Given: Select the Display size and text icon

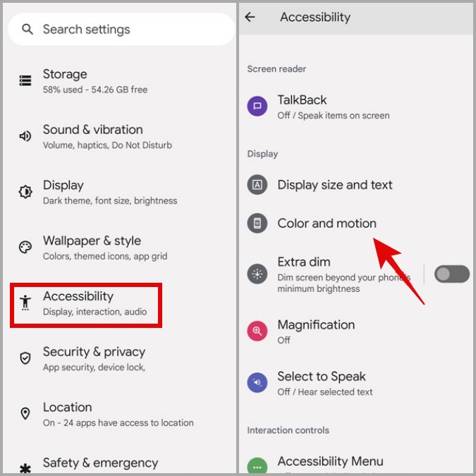Looking at the screenshot, I should [x=257, y=185].
